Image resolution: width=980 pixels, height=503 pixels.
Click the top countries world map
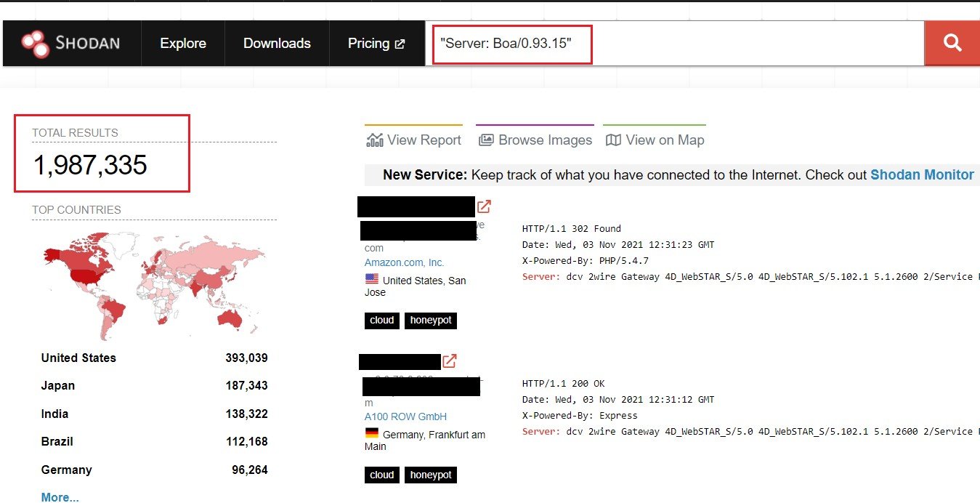[154, 285]
